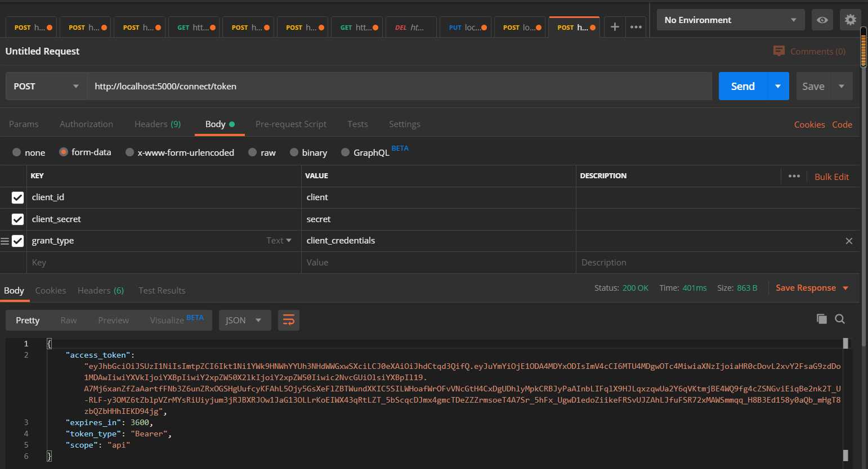868x469 pixels.
Task: Uncheck the client_id parameter checkbox
Action: (x=17, y=197)
